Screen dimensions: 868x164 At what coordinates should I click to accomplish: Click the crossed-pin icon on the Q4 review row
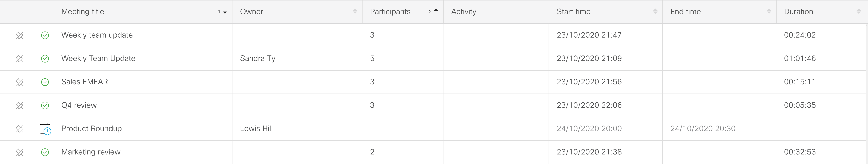pyautogui.click(x=20, y=105)
